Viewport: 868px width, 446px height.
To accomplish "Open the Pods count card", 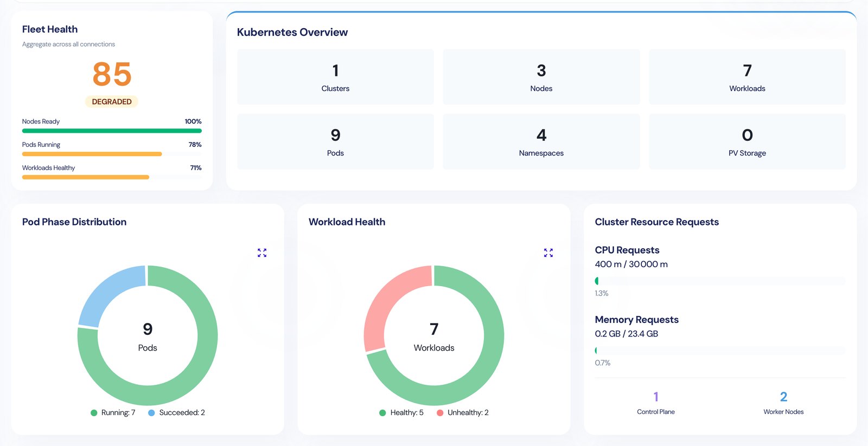I will pos(335,141).
